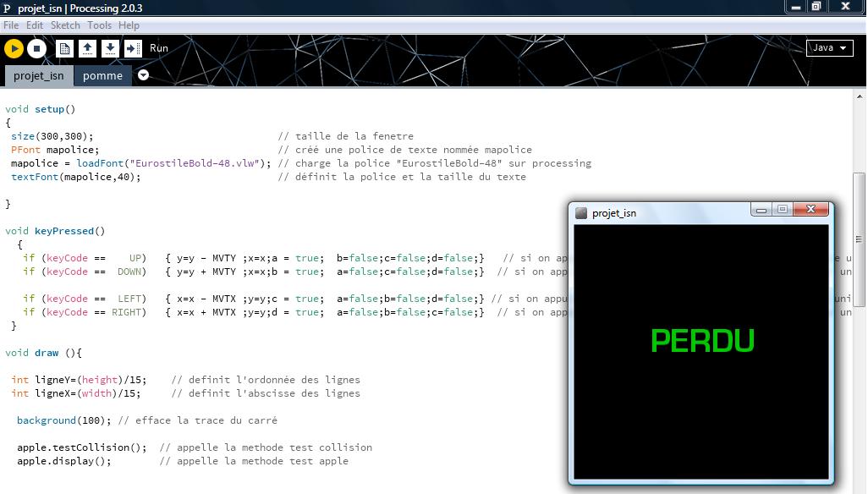Screen dimensions: 868x494
Task: Run the sketch with the play button
Action: coord(14,49)
